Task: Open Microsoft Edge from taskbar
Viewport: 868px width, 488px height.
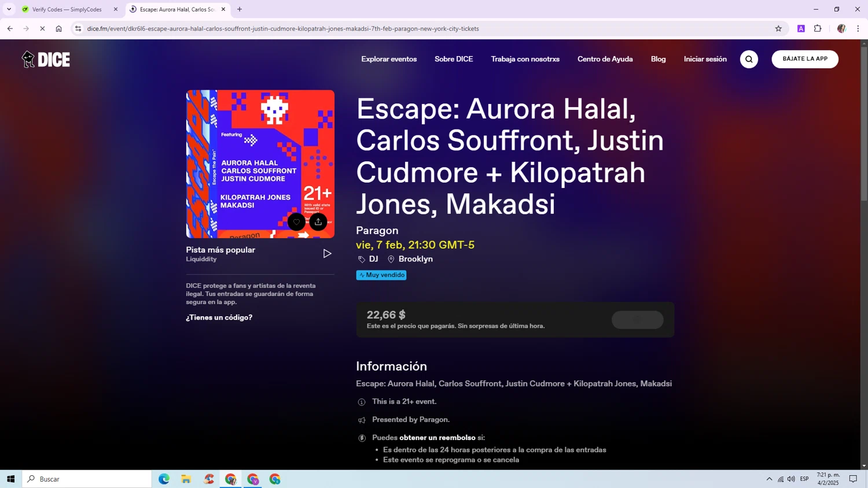Action: point(164,479)
